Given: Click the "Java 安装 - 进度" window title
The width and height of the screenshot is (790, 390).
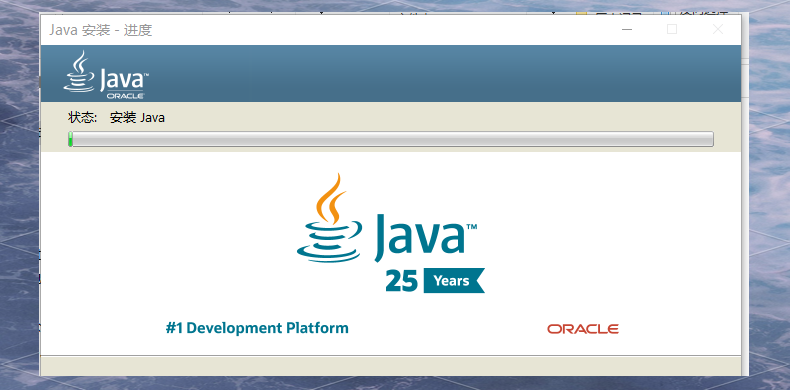Looking at the screenshot, I should (101, 30).
